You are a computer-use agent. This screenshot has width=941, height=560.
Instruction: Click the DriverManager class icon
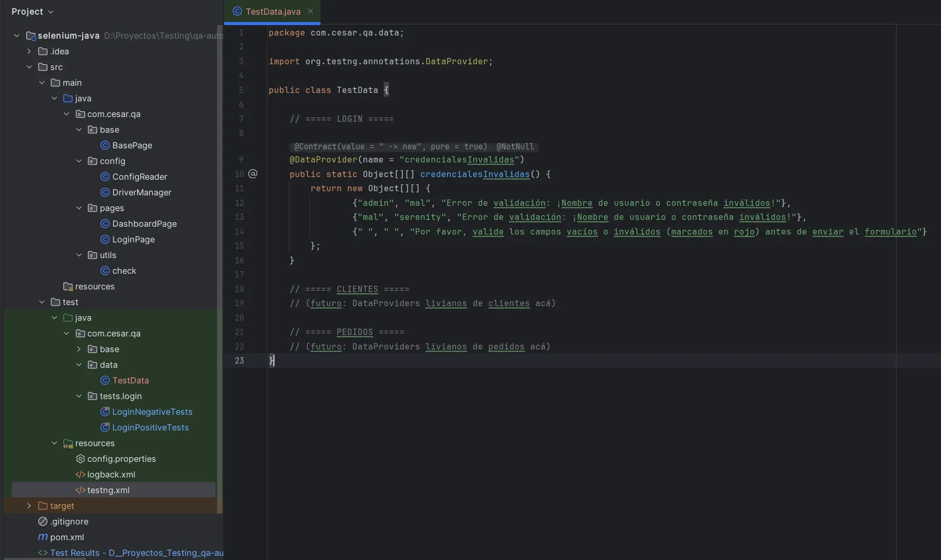(104, 192)
